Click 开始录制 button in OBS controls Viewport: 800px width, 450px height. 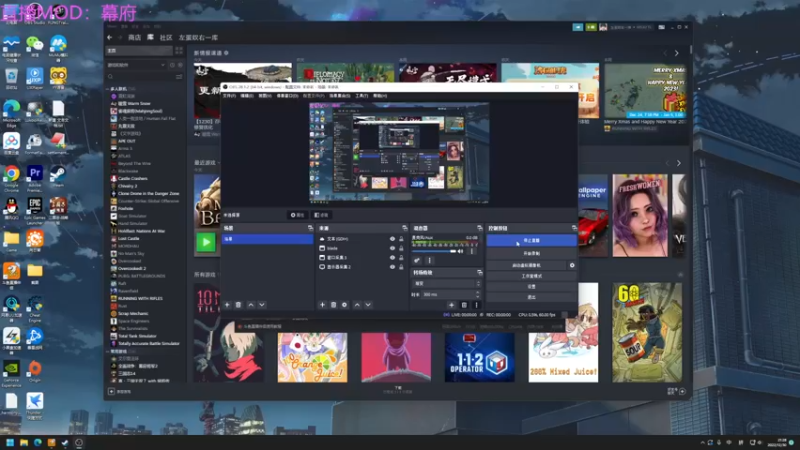[532, 253]
